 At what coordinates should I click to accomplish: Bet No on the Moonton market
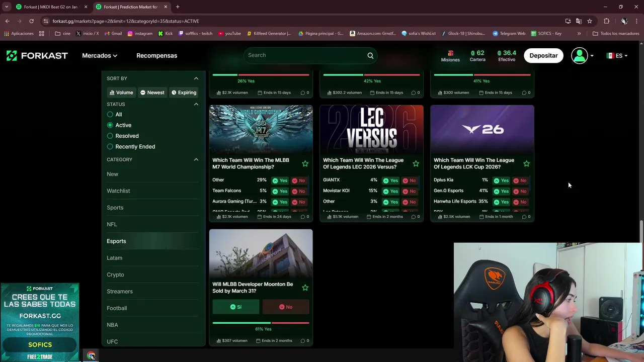pos(286,307)
